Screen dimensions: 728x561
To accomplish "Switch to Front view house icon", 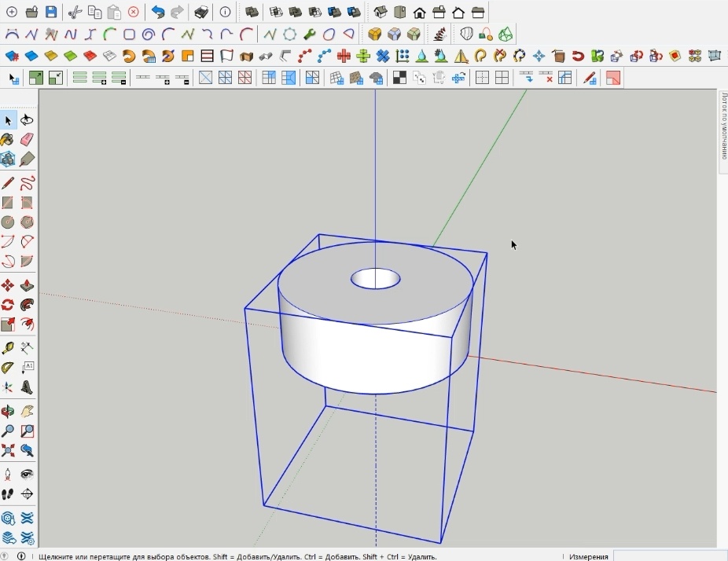I will click(x=419, y=12).
